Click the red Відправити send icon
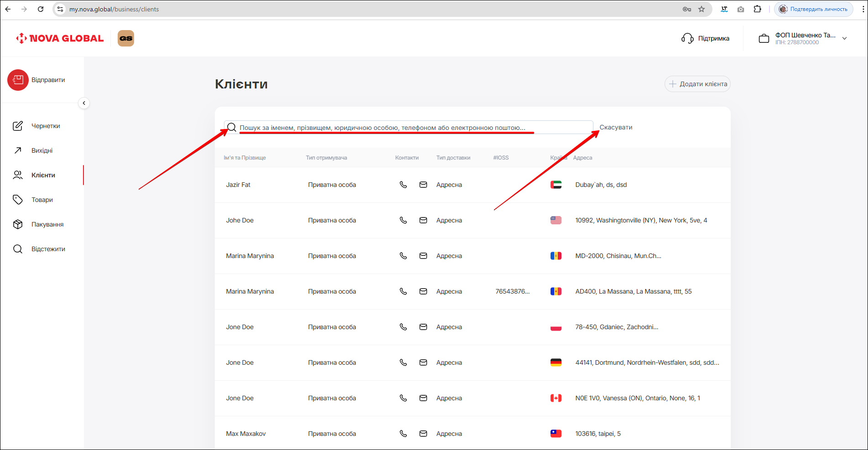The height and width of the screenshot is (450, 868). (18, 80)
